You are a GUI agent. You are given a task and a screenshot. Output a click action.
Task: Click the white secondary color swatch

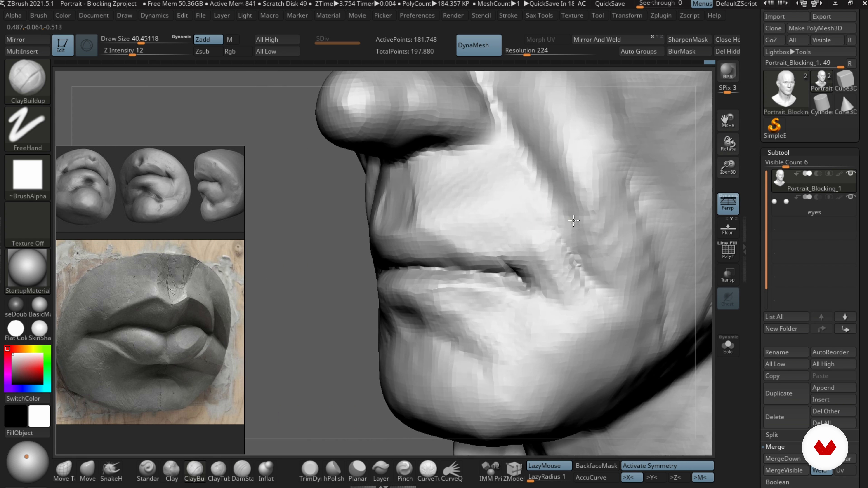click(x=39, y=416)
